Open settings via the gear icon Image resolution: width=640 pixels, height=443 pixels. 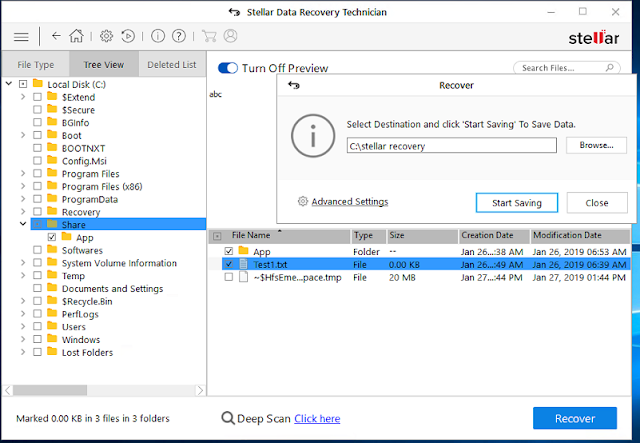[x=107, y=36]
